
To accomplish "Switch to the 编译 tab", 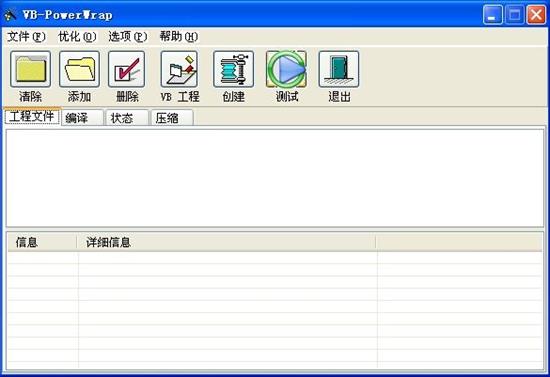I will [82, 118].
